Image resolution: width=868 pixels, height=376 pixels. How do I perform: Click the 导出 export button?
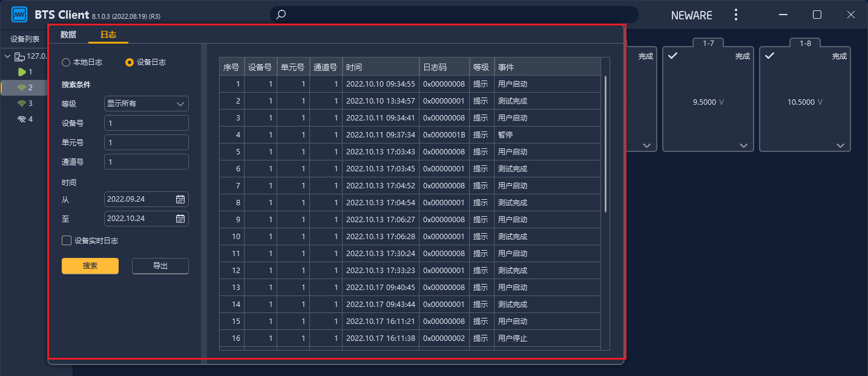click(160, 266)
